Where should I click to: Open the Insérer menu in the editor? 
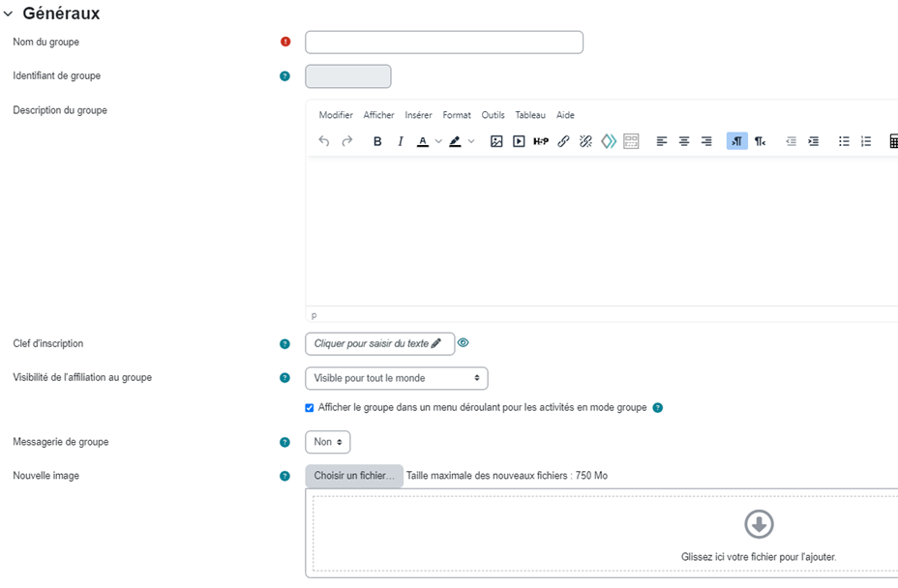418,115
